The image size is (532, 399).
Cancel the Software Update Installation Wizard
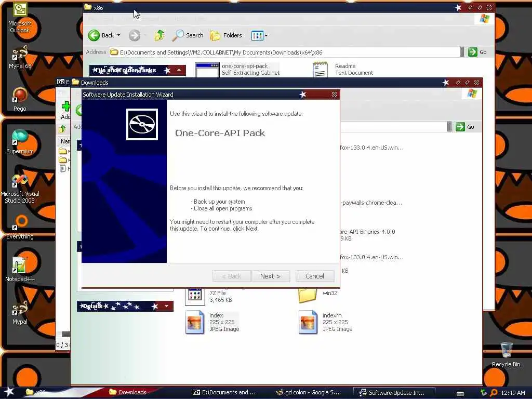[314, 276]
